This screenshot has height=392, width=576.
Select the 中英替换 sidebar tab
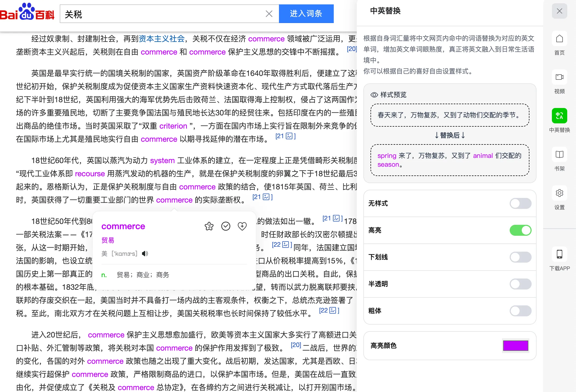click(x=559, y=116)
